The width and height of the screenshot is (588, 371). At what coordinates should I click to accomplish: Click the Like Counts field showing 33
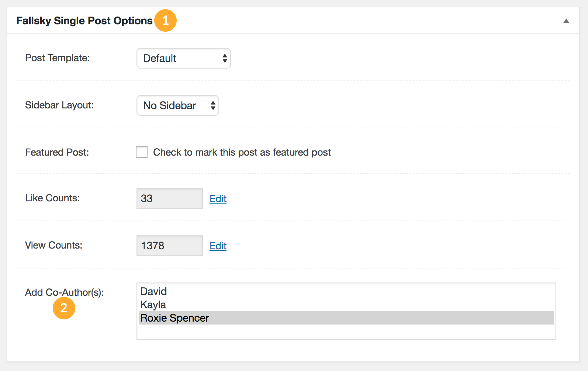pos(169,198)
